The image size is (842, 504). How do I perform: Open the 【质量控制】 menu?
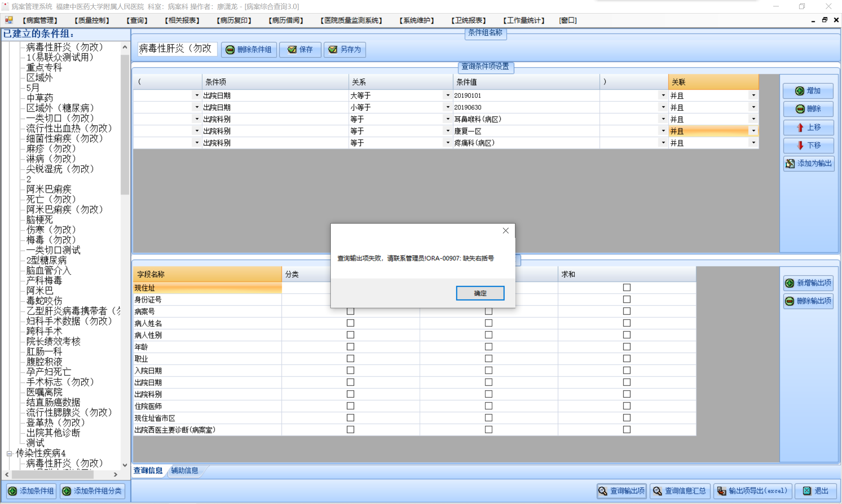(92, 20)
